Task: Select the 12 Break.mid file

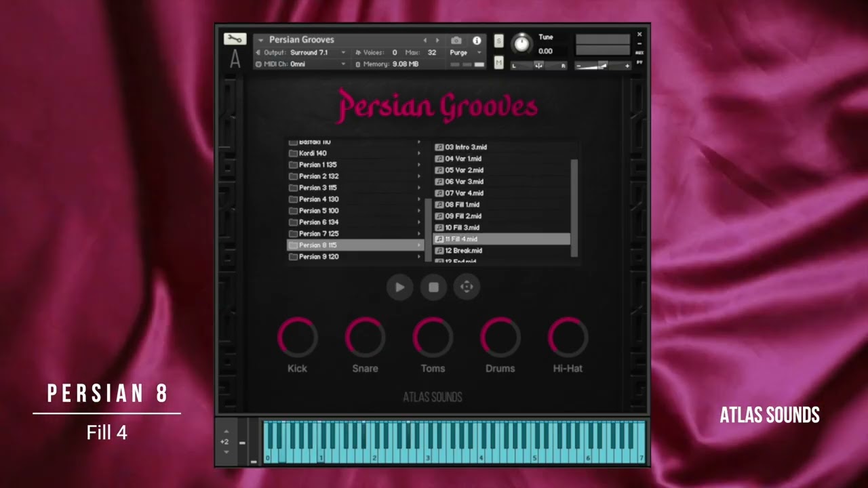Action: (502, 251)
